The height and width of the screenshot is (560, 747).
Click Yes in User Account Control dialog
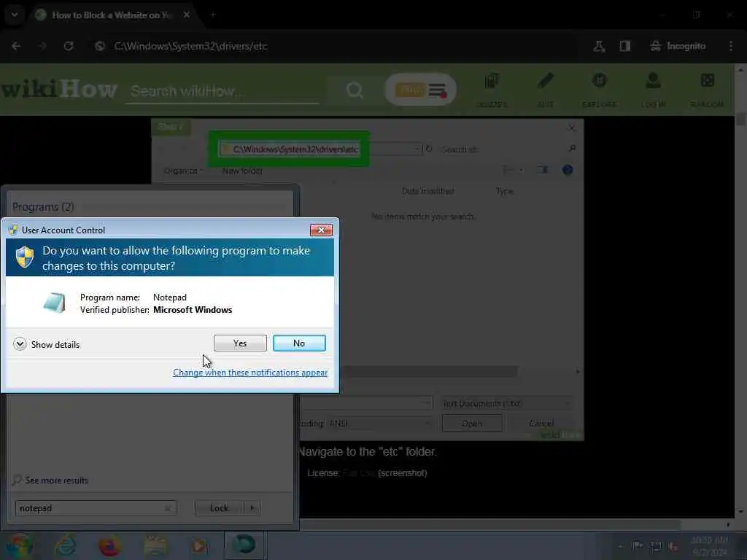click(x=240, y=343)
